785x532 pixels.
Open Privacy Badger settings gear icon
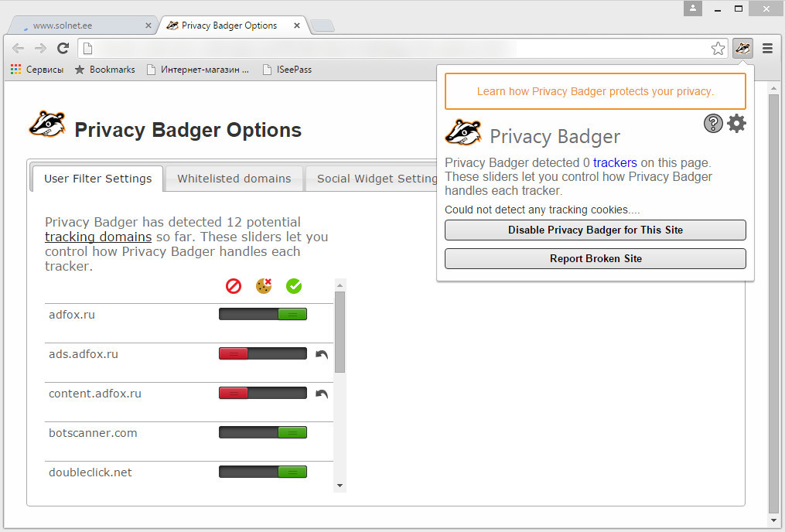point(736,123)
